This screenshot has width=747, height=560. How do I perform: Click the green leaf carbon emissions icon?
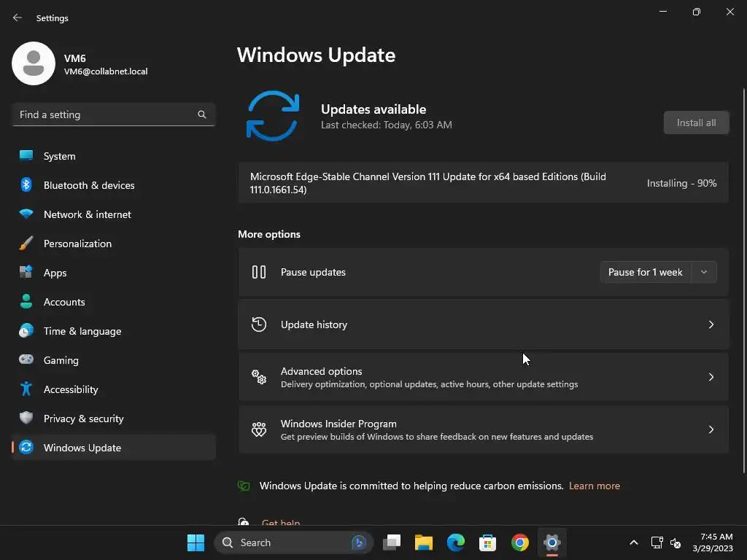coord(244,486)
